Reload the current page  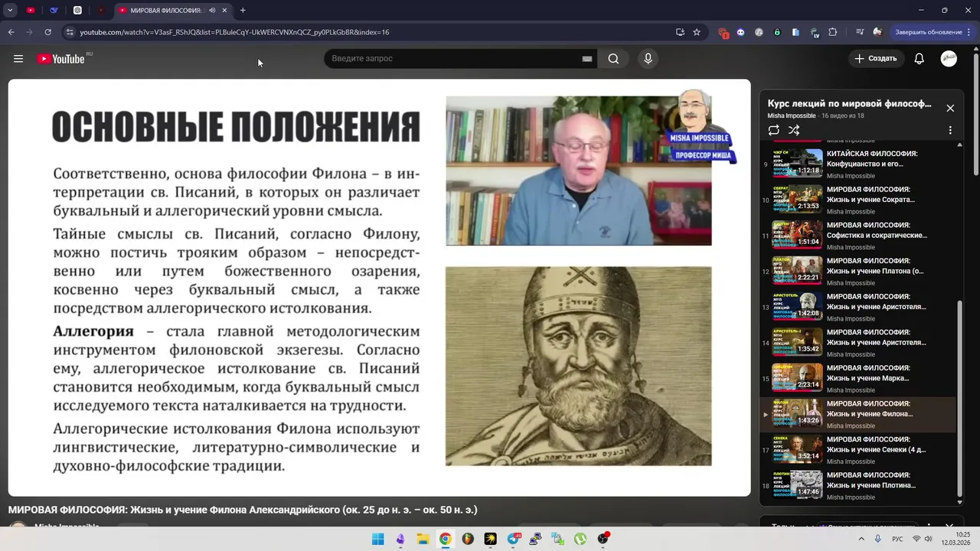[x=47, y=32]
